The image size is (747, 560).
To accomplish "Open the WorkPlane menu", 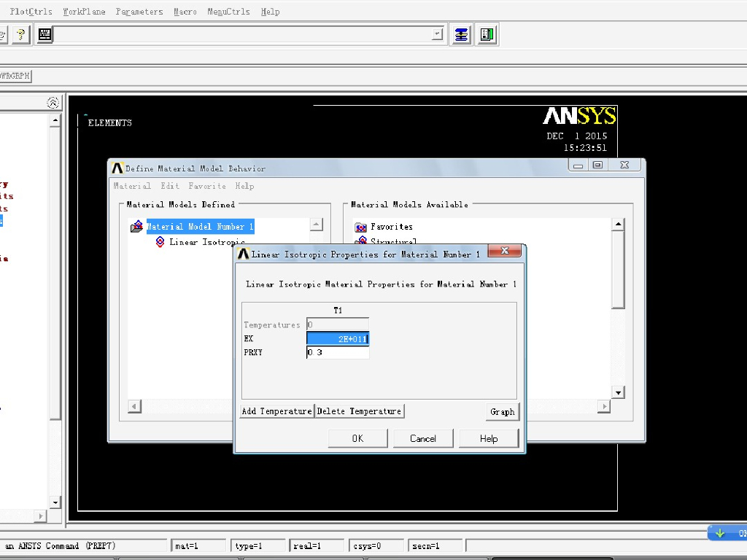I will 85,12.
